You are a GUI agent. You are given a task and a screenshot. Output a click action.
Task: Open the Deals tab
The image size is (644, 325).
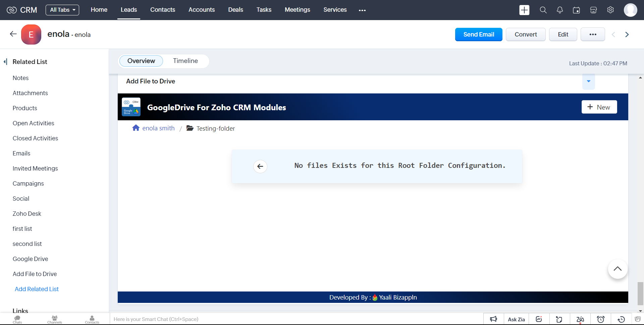tap(235, 10)
